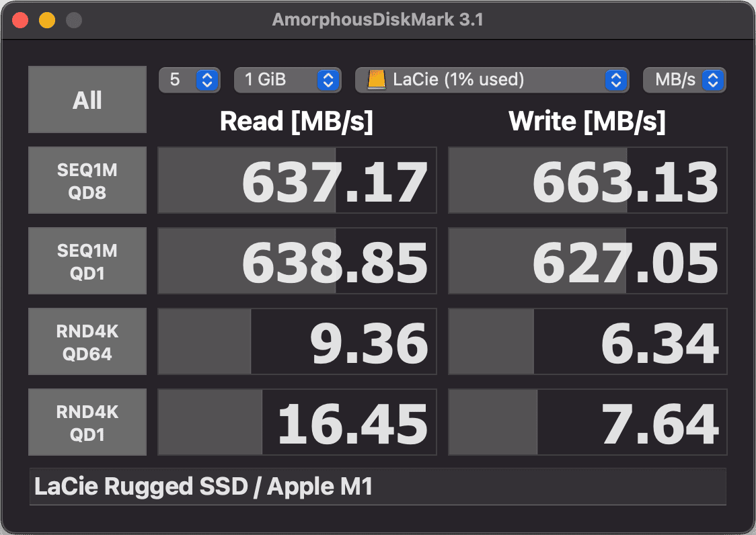Launch the RND4K QD1 benchmark
The height and width of the screenshot is (535, 756).
click(x=87, y=422)
